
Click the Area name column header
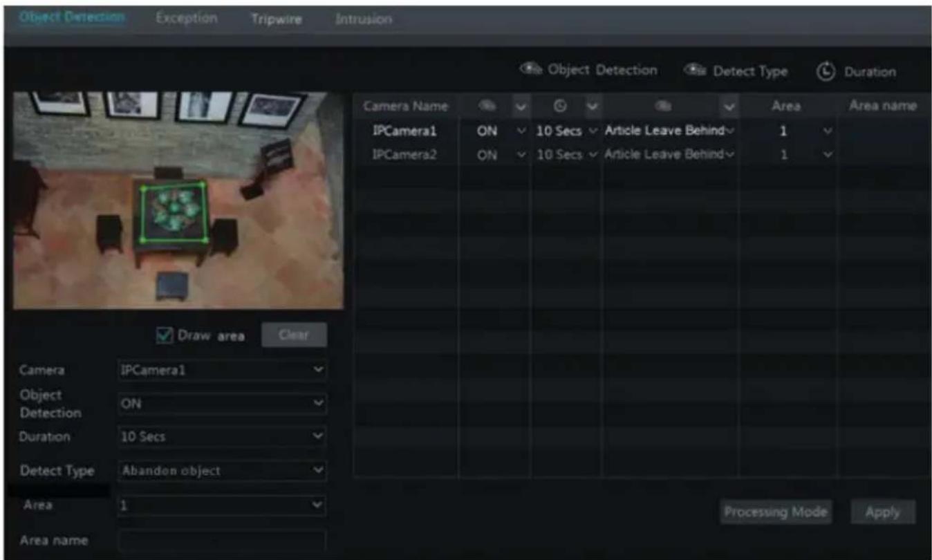pos(884,106)
